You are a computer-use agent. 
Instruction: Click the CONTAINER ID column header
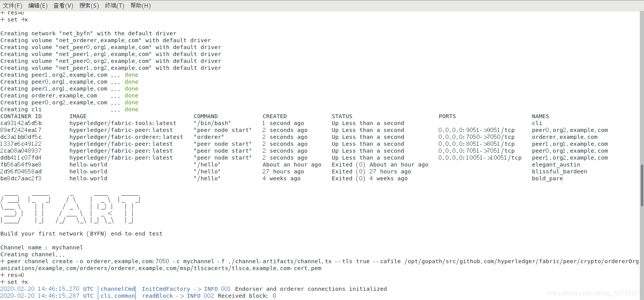21,116
